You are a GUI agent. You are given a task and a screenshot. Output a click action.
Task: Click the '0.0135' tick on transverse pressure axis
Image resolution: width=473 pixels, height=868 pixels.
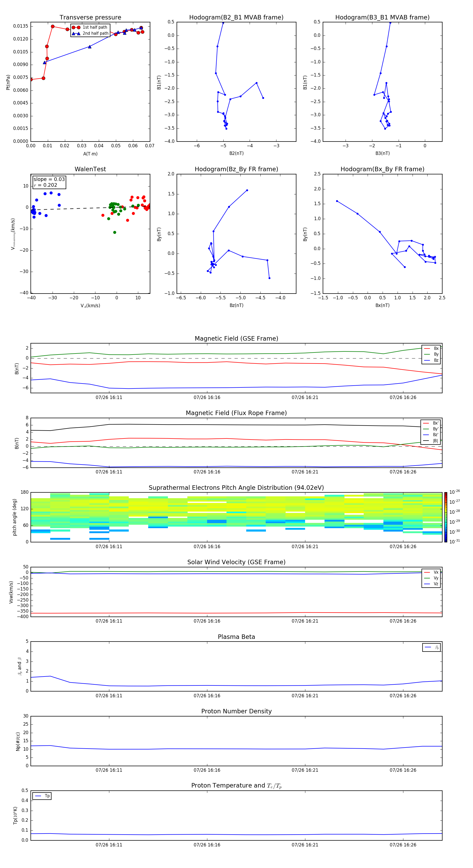point(20,26)
